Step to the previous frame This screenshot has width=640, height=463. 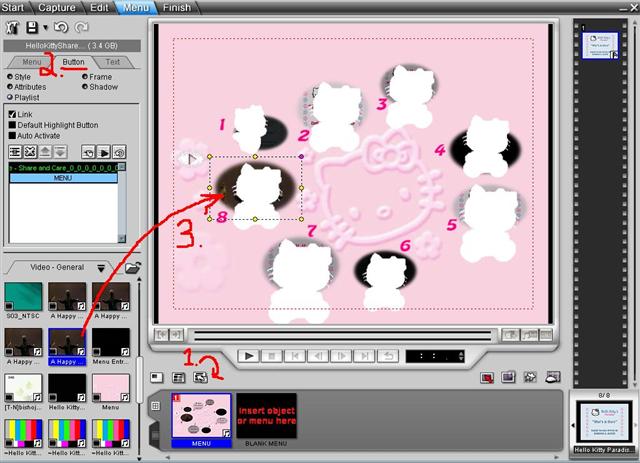(318, 356)
